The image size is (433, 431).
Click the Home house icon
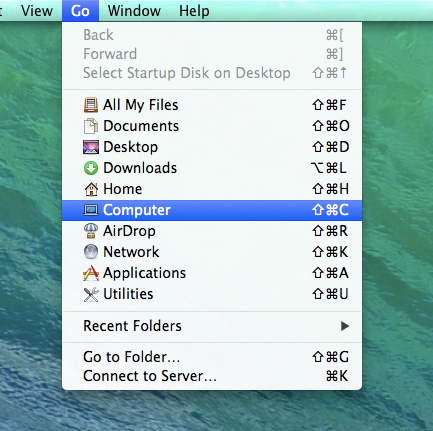tap(91, 189)
